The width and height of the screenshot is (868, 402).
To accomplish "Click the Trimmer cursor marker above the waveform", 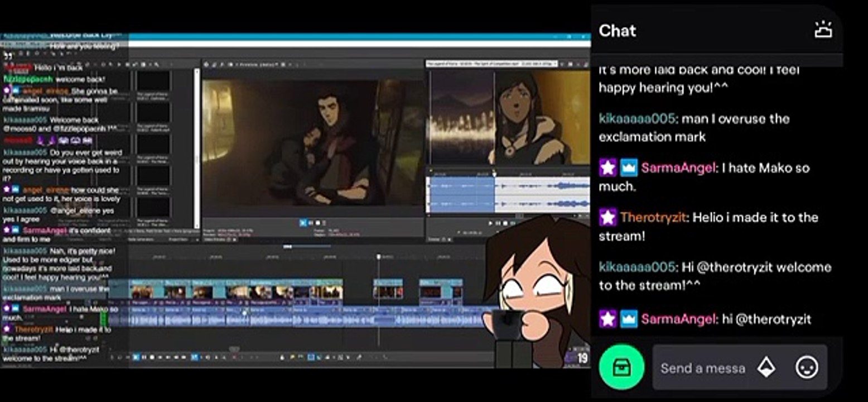I will pos(494,173).
